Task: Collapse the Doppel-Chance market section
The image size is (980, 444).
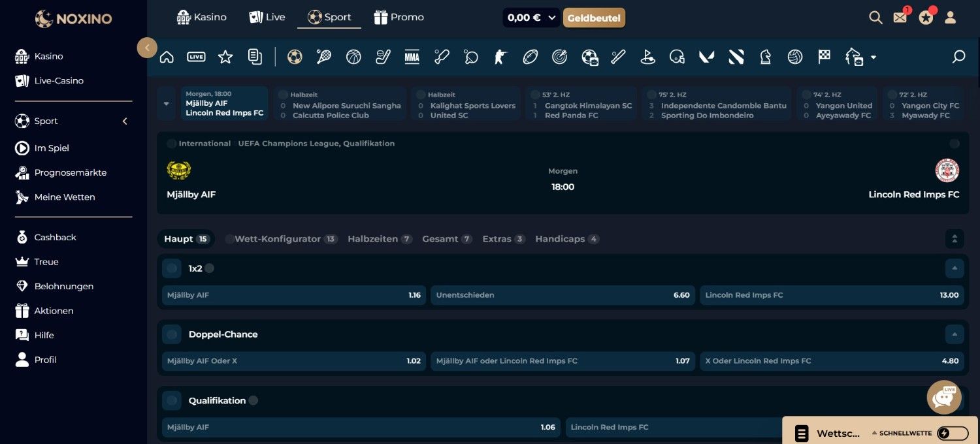Action: coord(955,334)
